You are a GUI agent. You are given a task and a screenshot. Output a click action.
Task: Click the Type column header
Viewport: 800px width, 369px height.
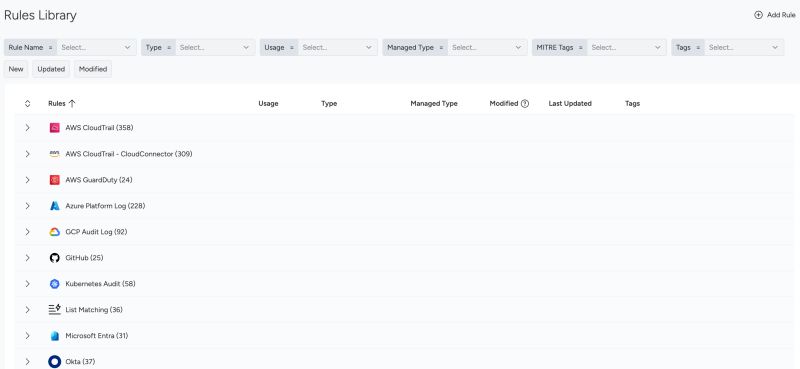pos(329,103)
